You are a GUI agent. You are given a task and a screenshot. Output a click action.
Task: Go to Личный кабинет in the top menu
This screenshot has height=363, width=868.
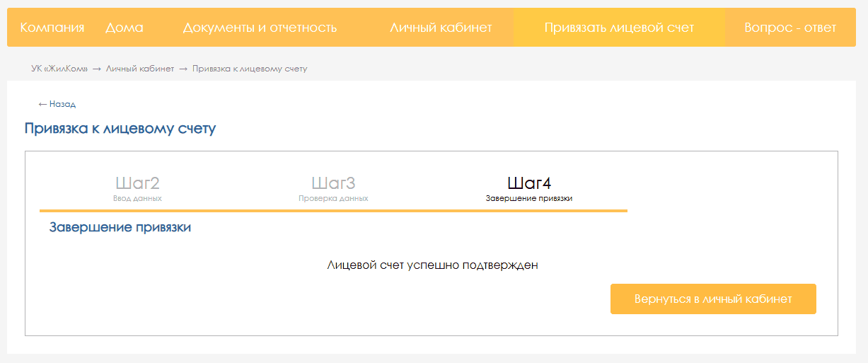[x=441, y=28]
